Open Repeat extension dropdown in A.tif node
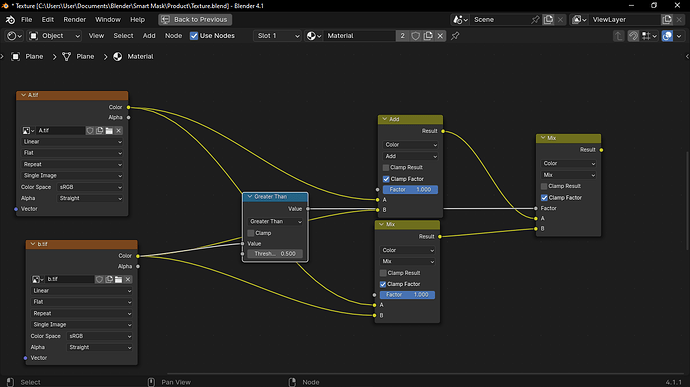 coord(72,164)
